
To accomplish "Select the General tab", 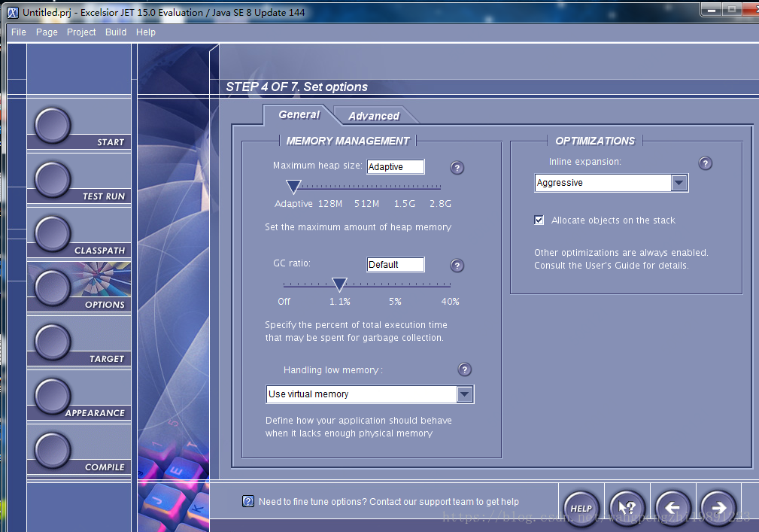I will pos(299,114).
